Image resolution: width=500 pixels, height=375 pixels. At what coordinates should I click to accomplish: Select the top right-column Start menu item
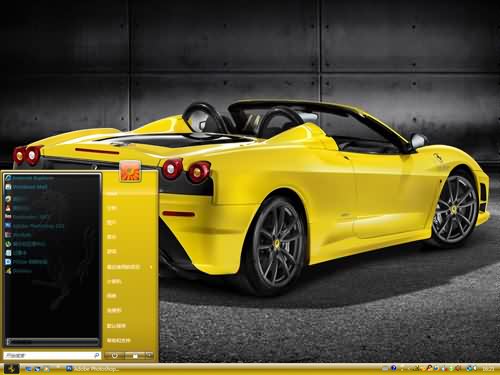(x=112, y=193)
